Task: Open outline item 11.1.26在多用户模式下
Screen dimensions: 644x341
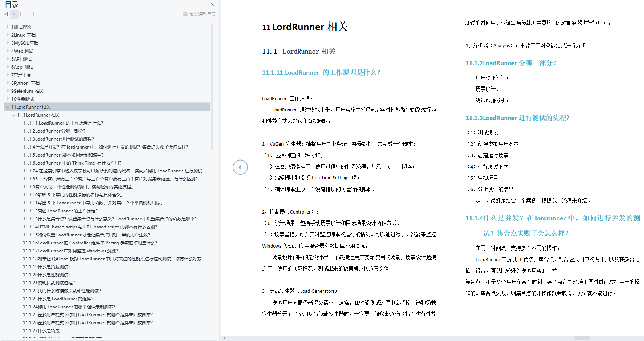Action: [x=88, y=322]
